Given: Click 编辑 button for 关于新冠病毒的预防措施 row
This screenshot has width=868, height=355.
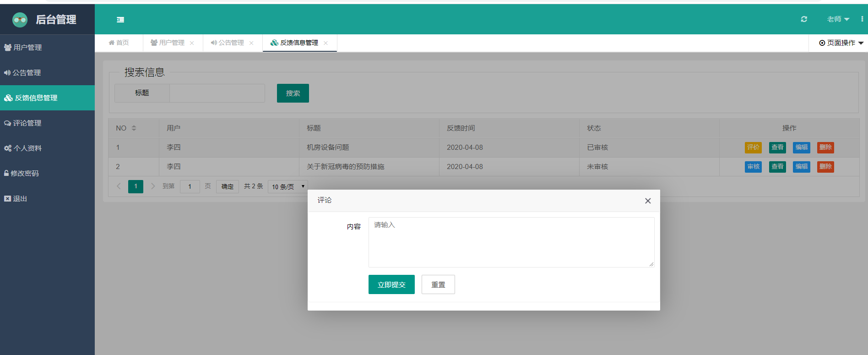Looking at the screenshot, I should [802, 167].
